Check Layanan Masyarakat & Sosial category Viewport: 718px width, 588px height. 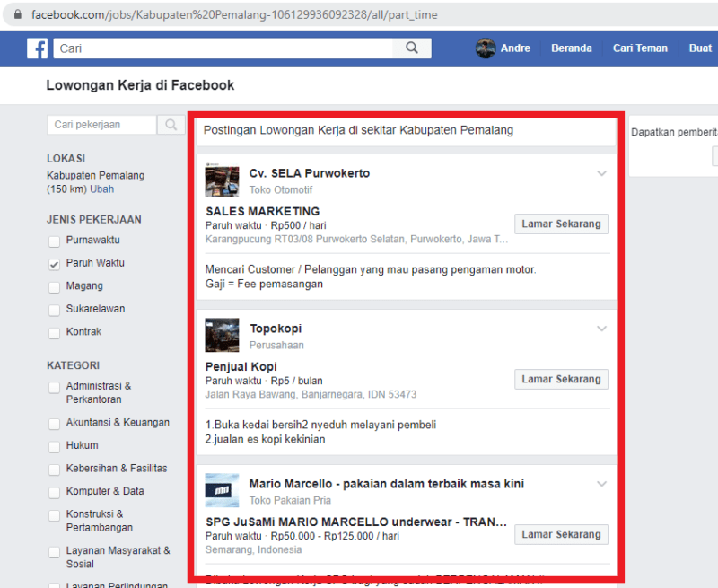[54, 552]
